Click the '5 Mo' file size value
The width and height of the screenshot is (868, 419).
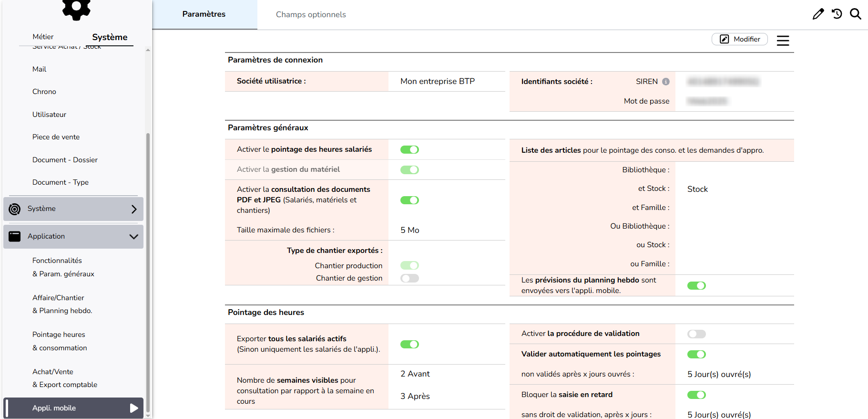pyautogui.click(x=410, y=230)
